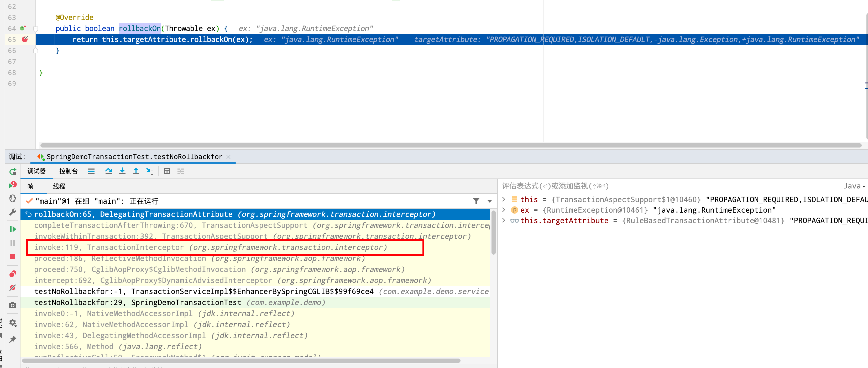Screen dimensions: 868x368
Task: Select frame invoke0:-1 NativeMethodAccessorImpl
Action: coord(255,314)
